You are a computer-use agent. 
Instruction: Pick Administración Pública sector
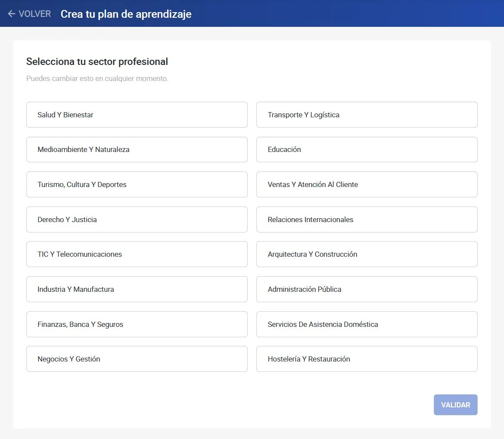367,289
